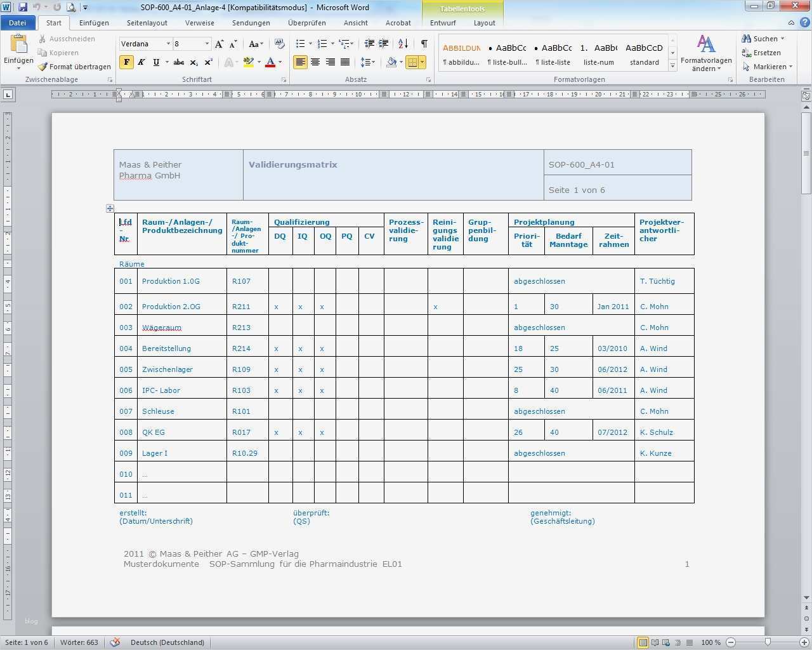
Task: Switch to outline view in status bar
Action: pos(678,642)
